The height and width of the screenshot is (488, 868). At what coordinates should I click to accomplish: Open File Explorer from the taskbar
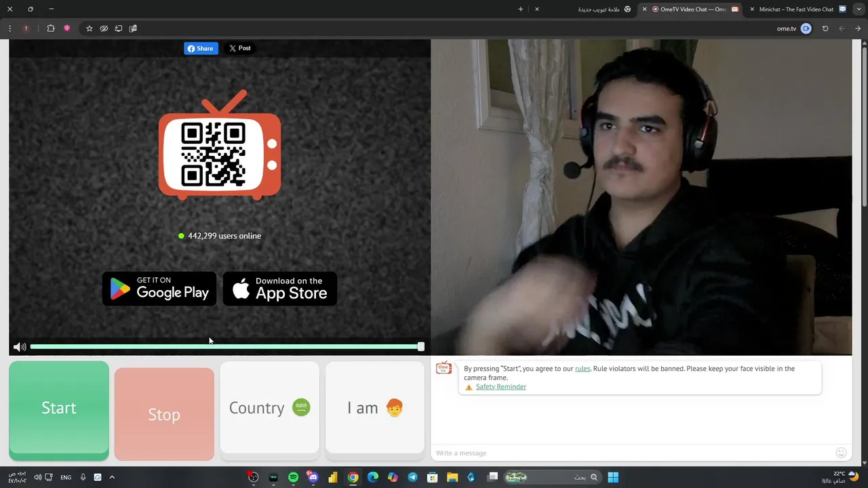452,477
